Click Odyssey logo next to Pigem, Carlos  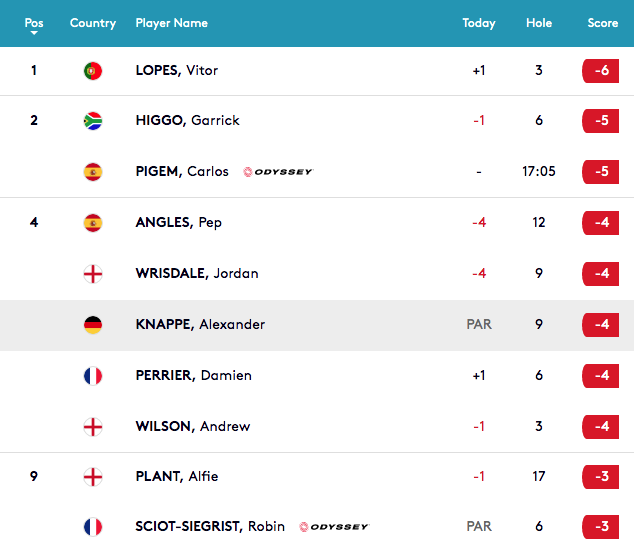tap(278, 172)
